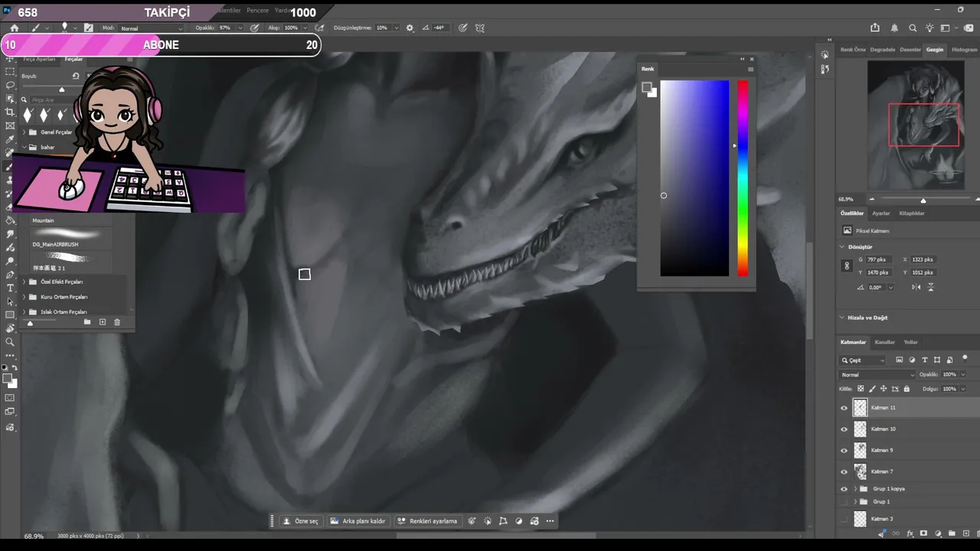Click the Navigator zoom slider handle

(x=923, y=201)
